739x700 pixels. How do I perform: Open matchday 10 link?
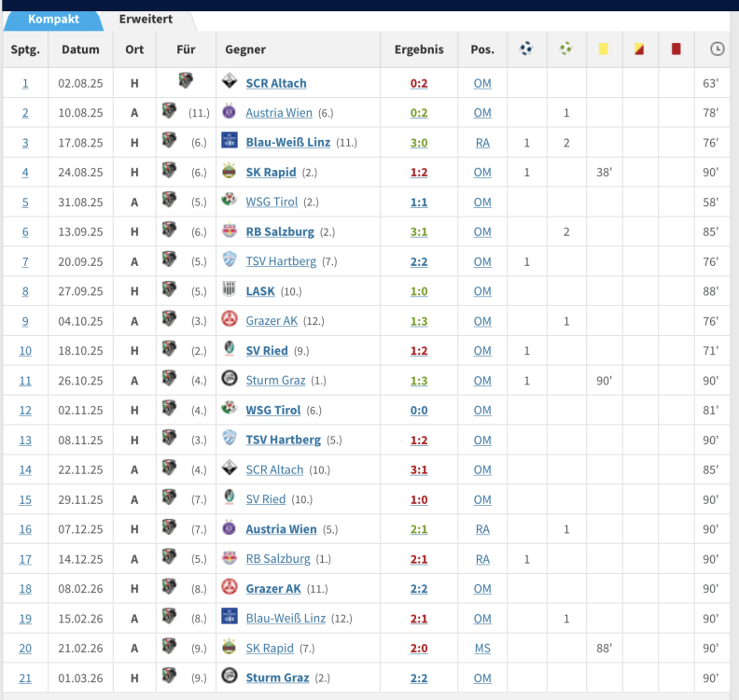(25, 351)
